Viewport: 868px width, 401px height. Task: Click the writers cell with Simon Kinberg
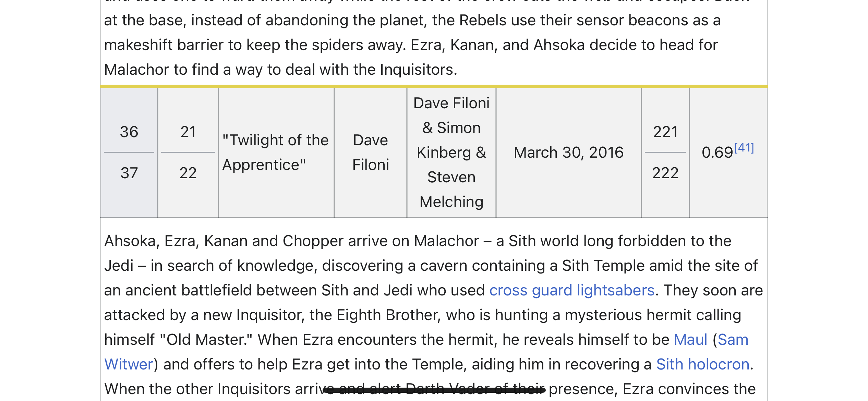click(451, 153)
